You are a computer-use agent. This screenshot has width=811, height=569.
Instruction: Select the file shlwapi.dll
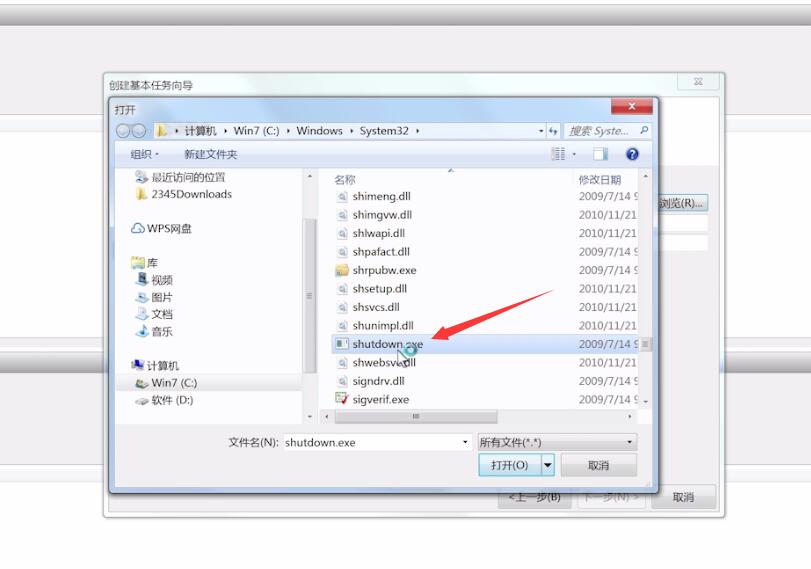[379, 233]
